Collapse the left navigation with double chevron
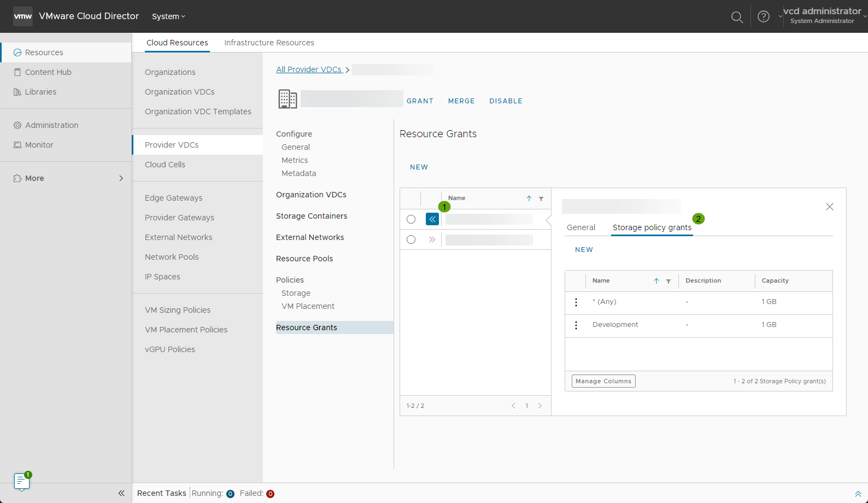 pyautogui.click(x=121, y=493)
